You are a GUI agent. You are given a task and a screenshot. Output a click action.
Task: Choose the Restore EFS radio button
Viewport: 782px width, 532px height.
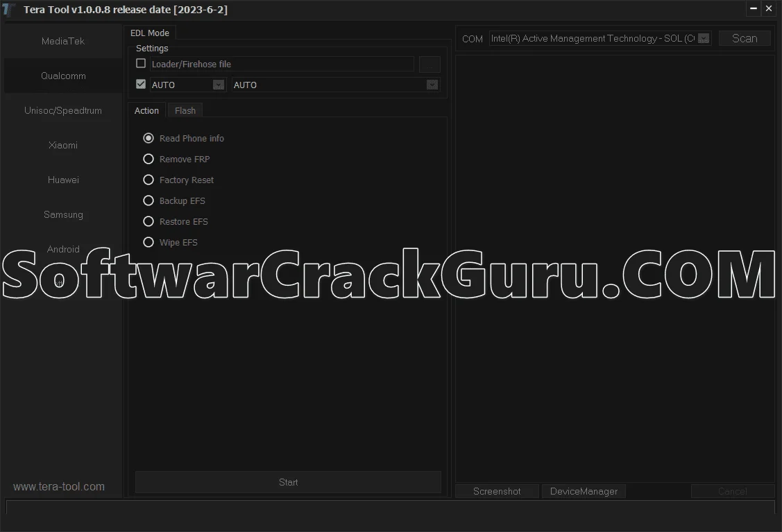point(176,221)
